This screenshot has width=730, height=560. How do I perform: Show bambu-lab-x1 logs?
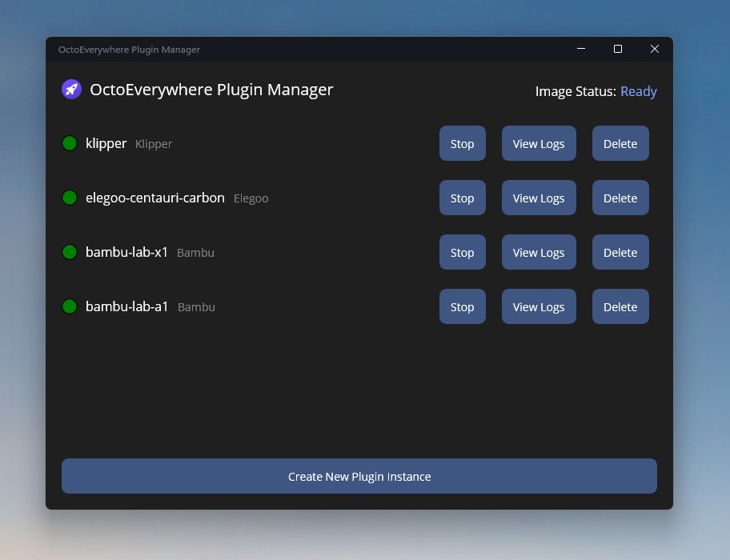(x=539, y=253)
